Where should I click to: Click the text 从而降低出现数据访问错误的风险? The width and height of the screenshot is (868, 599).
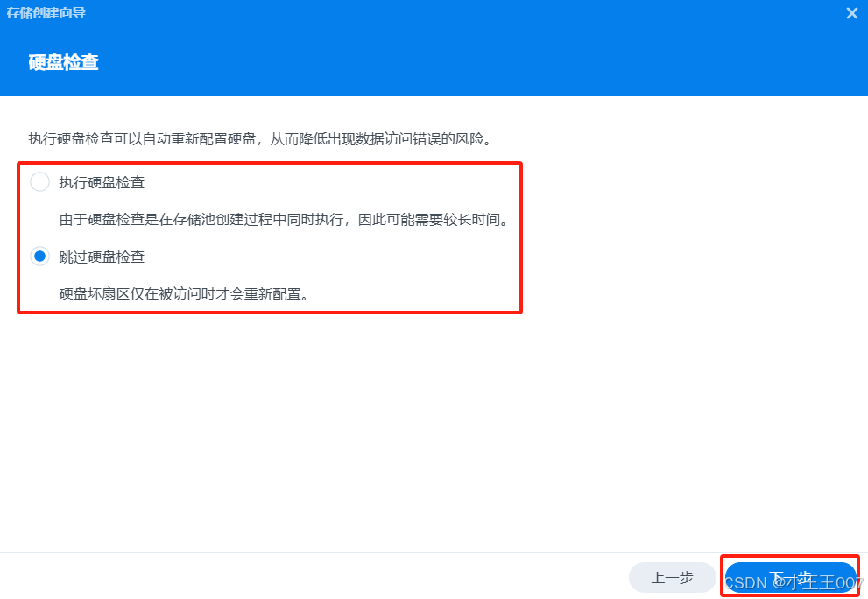[x=381, y=139]
